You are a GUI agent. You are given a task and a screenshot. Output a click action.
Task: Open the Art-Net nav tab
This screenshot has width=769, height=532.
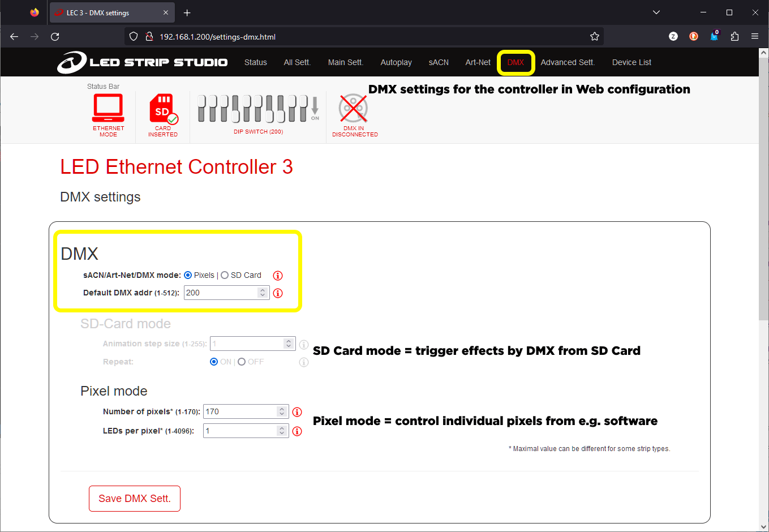click(478, 62)
